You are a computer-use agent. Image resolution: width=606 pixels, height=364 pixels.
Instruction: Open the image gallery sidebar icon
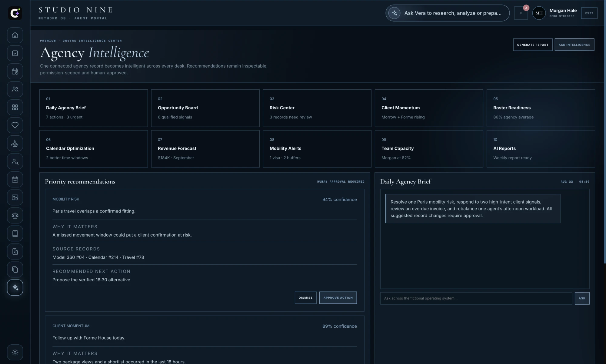click(15, 197)
